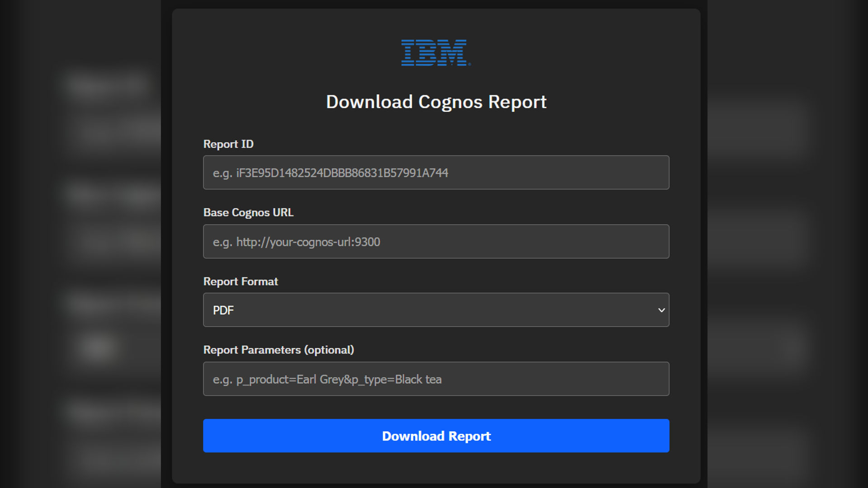
Task: Click the Report Format label
Action: (241, 282)
